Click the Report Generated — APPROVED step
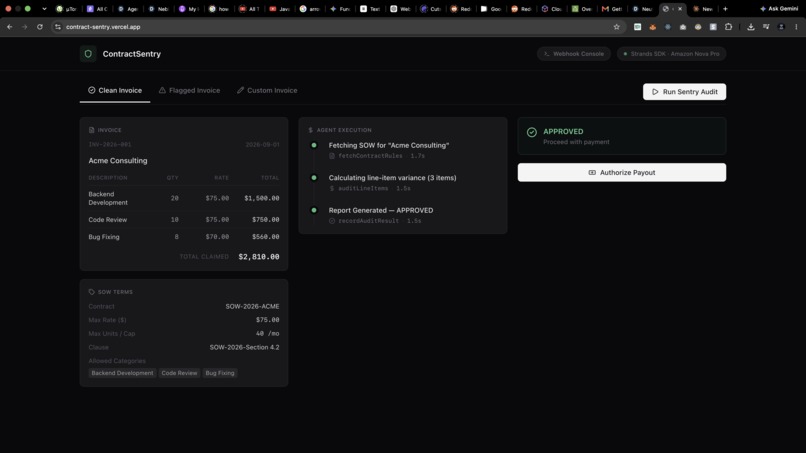This screenshot has height=453, width=806. pos(381,210)
